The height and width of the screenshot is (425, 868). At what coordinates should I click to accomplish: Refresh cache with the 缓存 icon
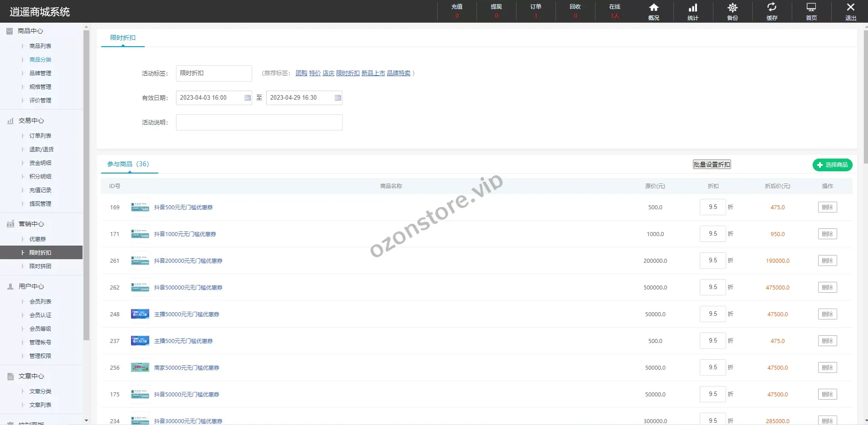pyautogui.click(x=772, y=11)
